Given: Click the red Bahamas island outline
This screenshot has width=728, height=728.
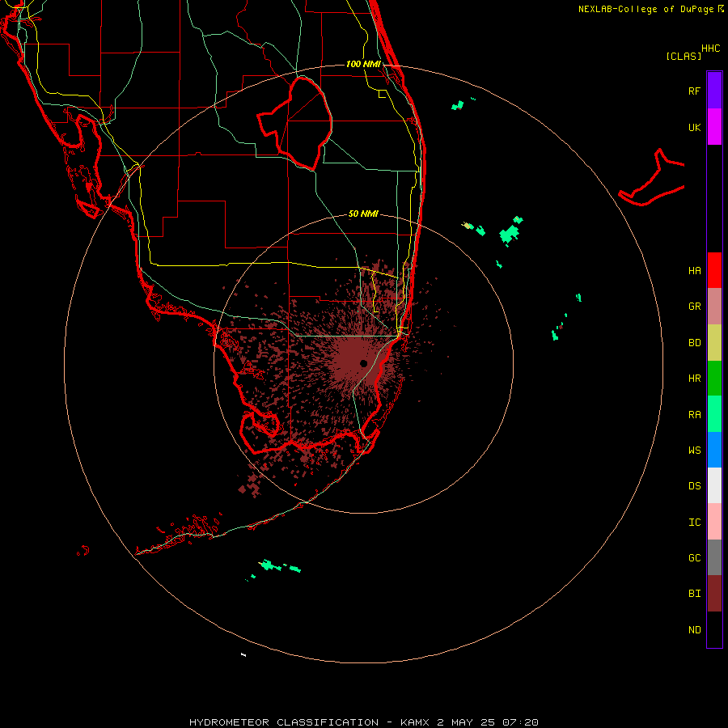Looking at the screenshot, I should [x=651, y=178].
